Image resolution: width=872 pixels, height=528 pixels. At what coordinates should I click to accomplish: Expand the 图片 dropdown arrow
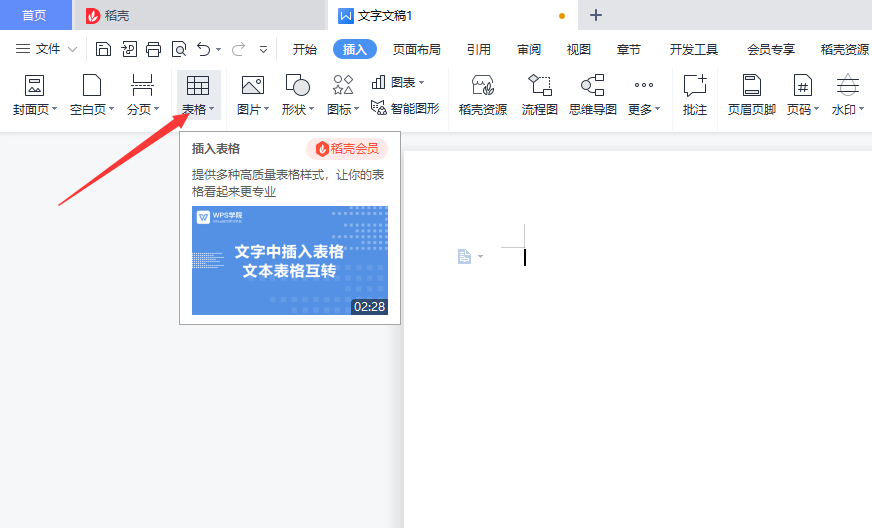coord(266,109)
